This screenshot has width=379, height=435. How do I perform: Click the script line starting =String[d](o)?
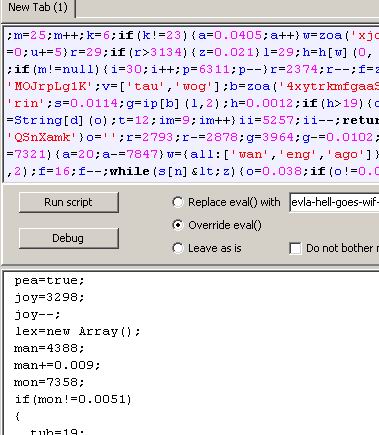coord(193,120)
